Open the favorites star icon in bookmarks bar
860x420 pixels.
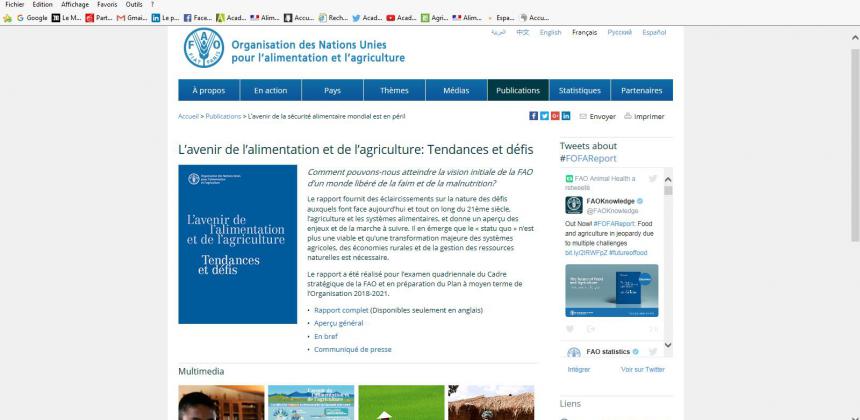(x=7, y=18)
